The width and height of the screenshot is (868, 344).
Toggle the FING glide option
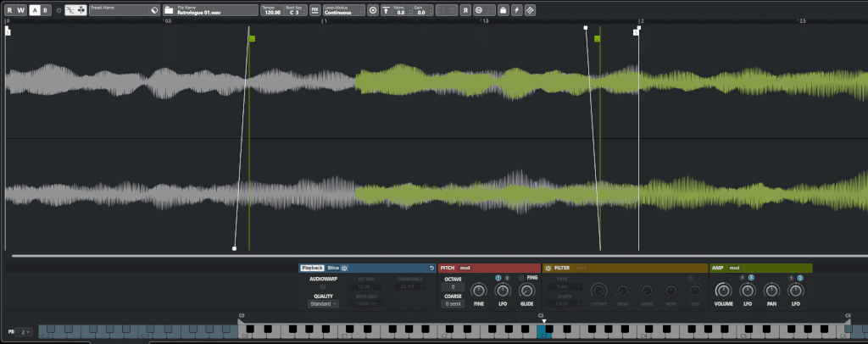[x=521, y=278]
